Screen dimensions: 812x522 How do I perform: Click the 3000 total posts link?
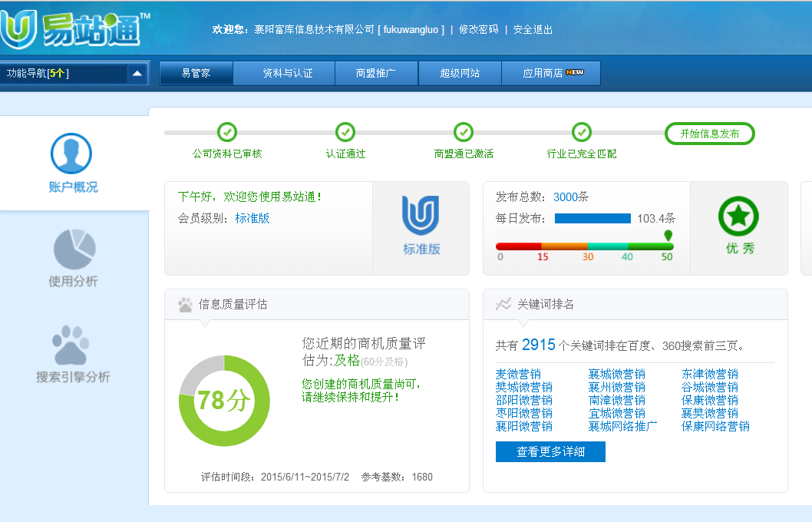pos(565,197)
